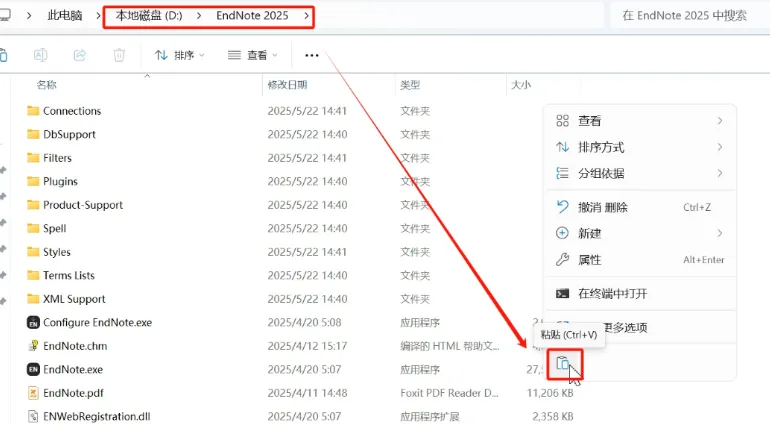This screenshot has width=770, height=424.
Task: Select the XML Support folder name
Action: (74, 299)
